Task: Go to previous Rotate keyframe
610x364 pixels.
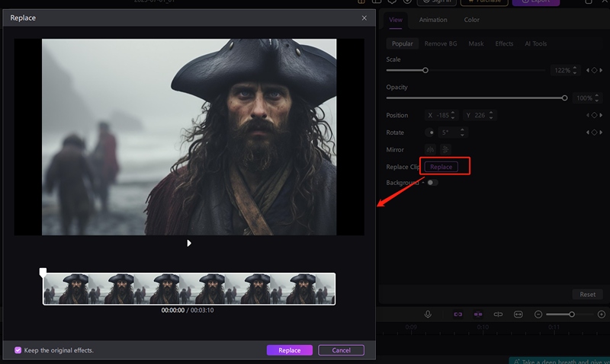Action: [x=587, y=133]
